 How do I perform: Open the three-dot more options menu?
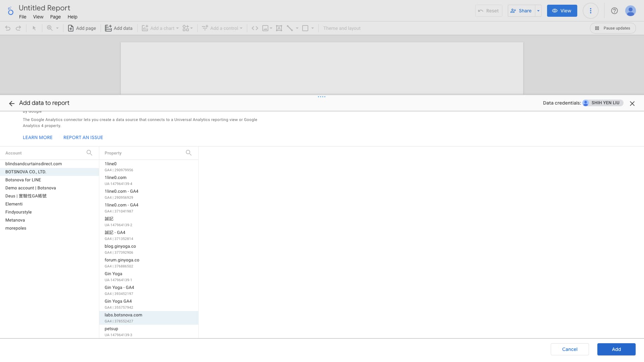(x=591, y=11)
